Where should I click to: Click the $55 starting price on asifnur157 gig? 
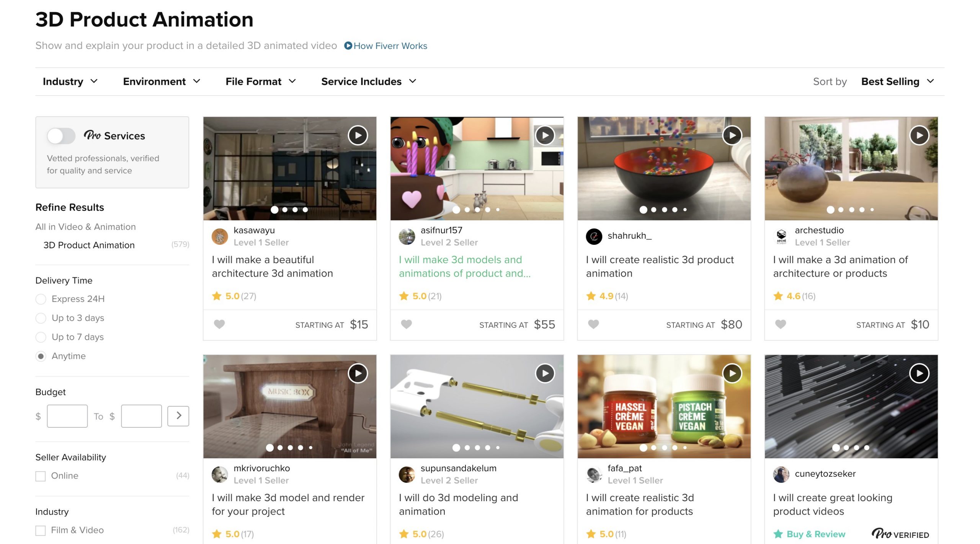click(x=544, y=324)
